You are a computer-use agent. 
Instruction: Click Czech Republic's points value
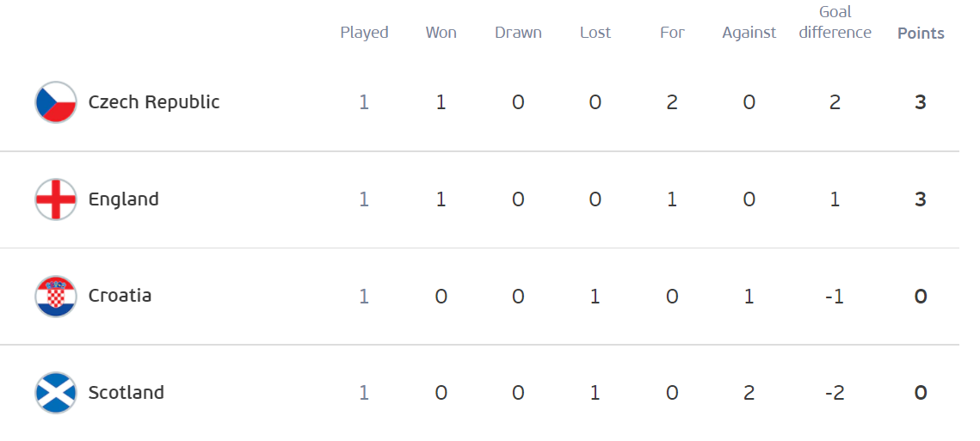pos(920,102)
